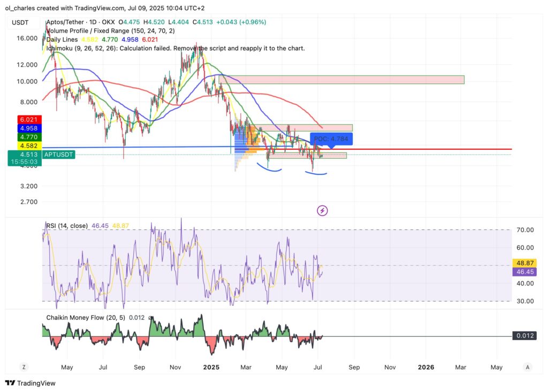
Task: Click the A marker right of the time axis
Action: pos(527,367)
